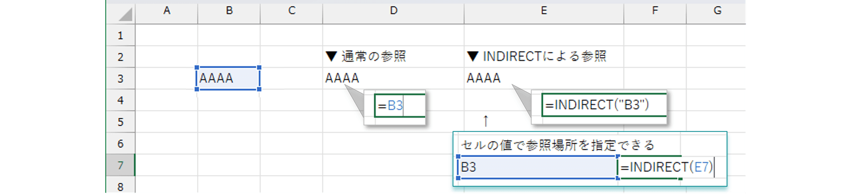Click the =INDIRECT(E7) formula cell
The width and height of the screenshot is (868, 195).
pos(667,167)
